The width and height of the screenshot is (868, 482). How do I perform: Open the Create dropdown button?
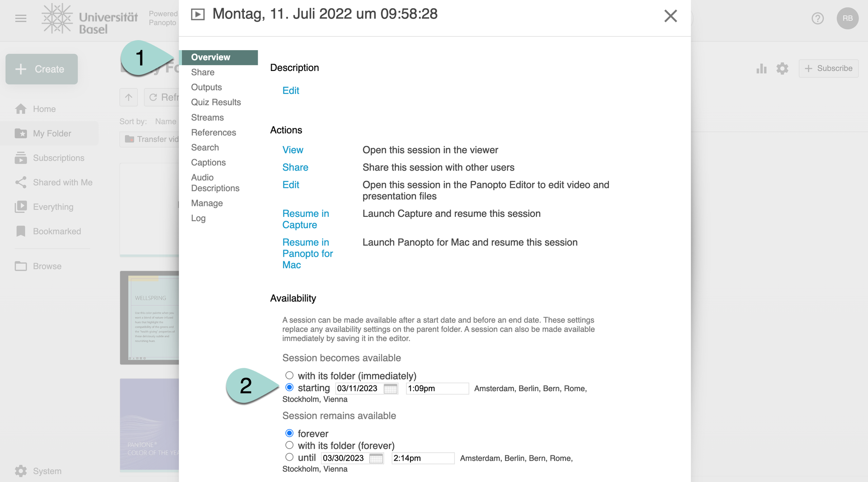[42, 69]
